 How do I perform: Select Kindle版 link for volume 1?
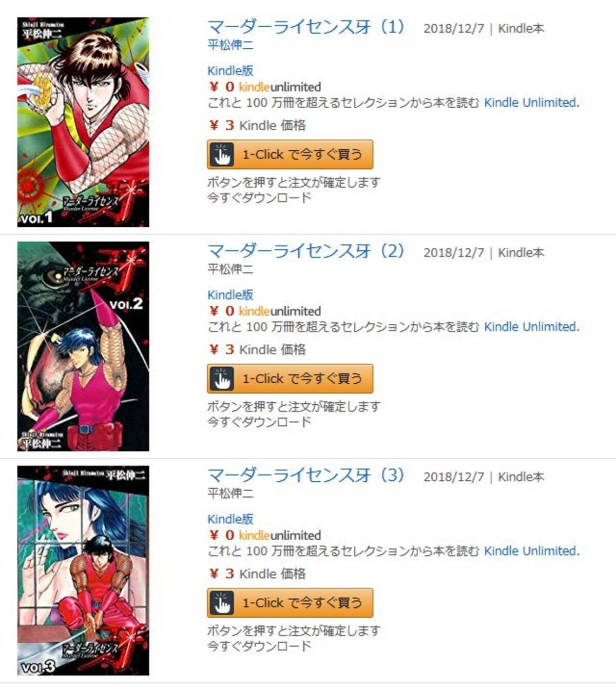(230, 71)
